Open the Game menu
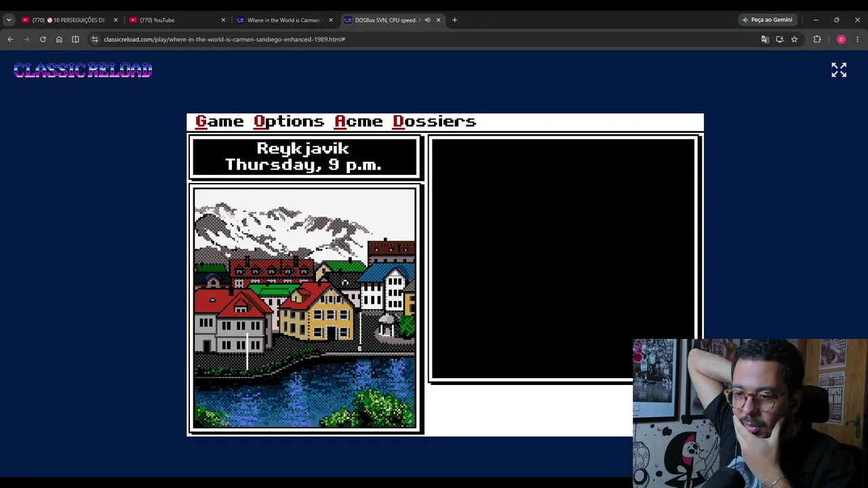The height and width of the screenshot is (488, 868). tap(219, 121)
